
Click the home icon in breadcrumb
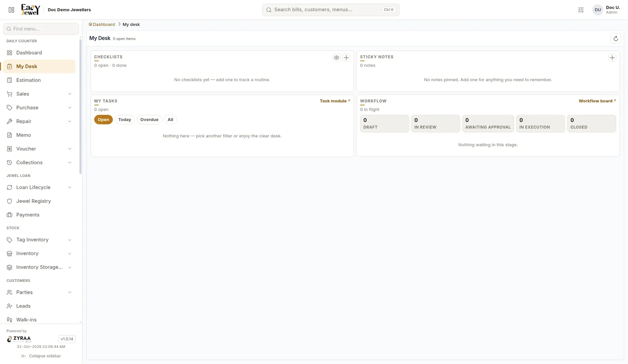(90, 24)
